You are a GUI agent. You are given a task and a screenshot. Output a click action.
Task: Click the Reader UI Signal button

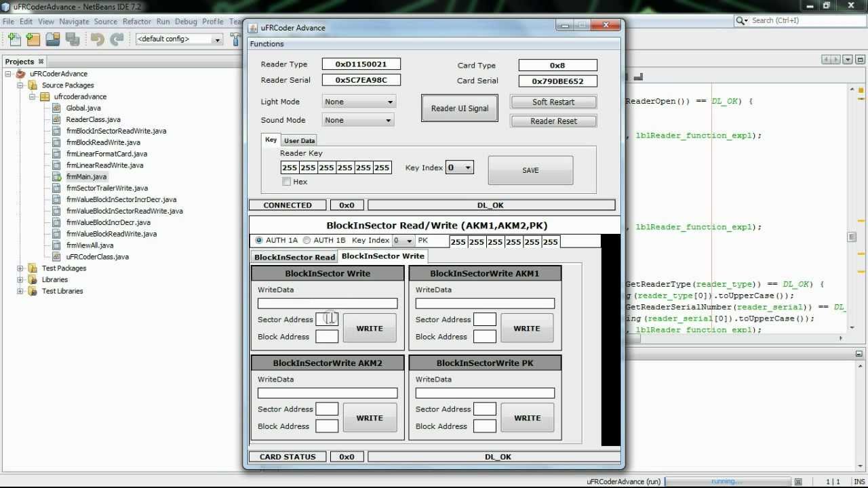[460, 108]
